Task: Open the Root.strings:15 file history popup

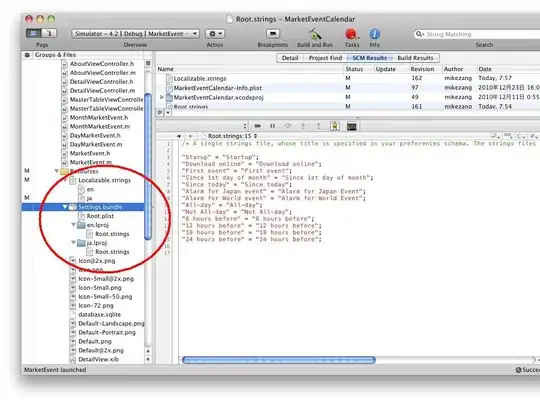Action: pos(232,136)
